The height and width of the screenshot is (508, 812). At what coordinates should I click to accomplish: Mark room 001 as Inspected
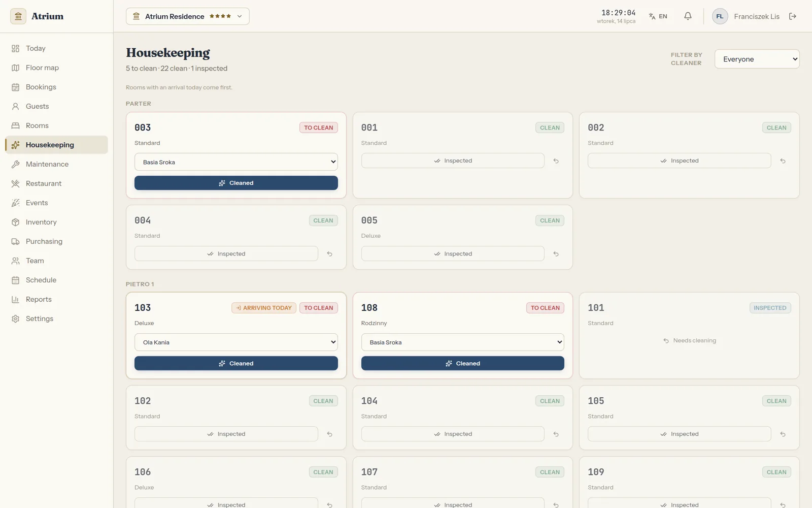[x=453, y=161]
